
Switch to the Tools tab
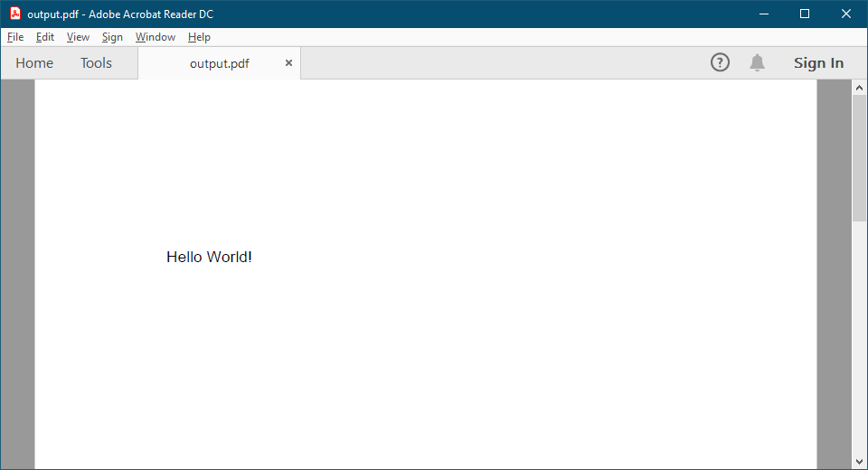click(x=96, y=63)
